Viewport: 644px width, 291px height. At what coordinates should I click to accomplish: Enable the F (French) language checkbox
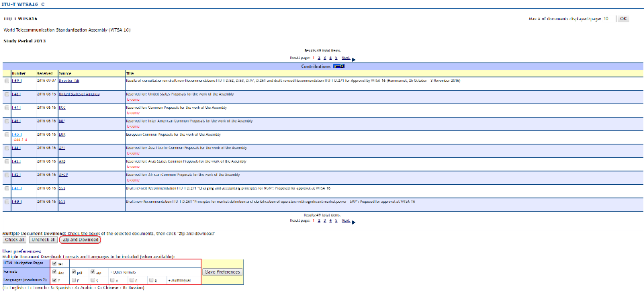point(74,280)
